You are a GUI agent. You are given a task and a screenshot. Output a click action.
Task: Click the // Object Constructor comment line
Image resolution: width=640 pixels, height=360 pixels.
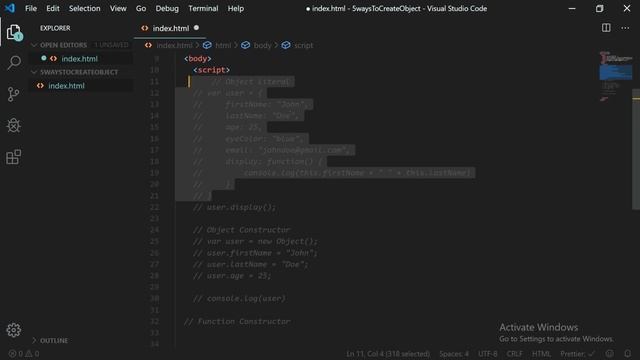242,230
